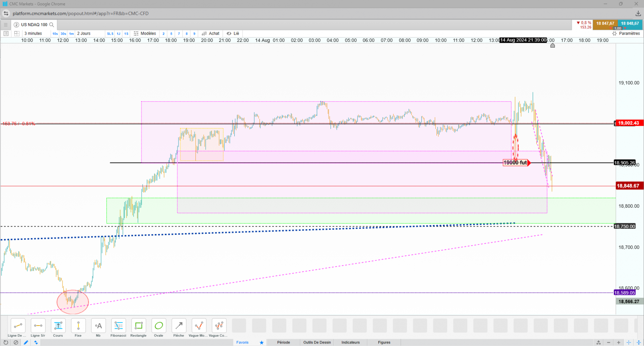
Task: Toggle the Lié linked chart eye
Action: click(233, 34)
